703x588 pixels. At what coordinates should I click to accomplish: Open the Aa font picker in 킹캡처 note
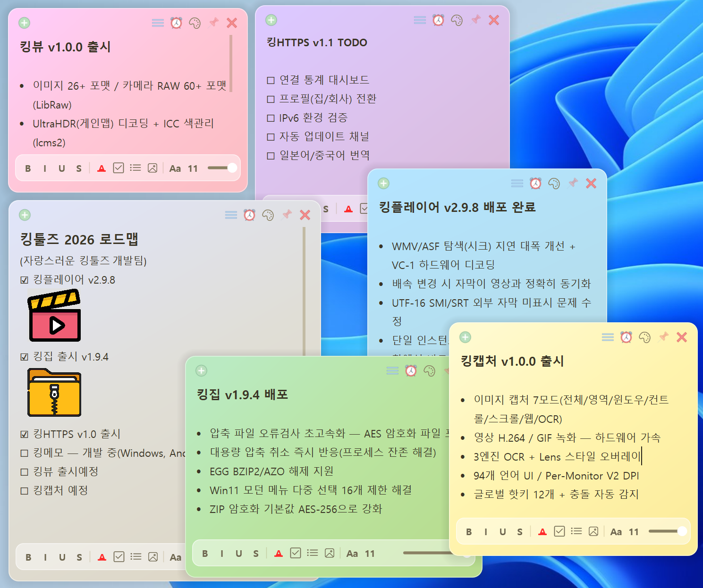(616, 532)
